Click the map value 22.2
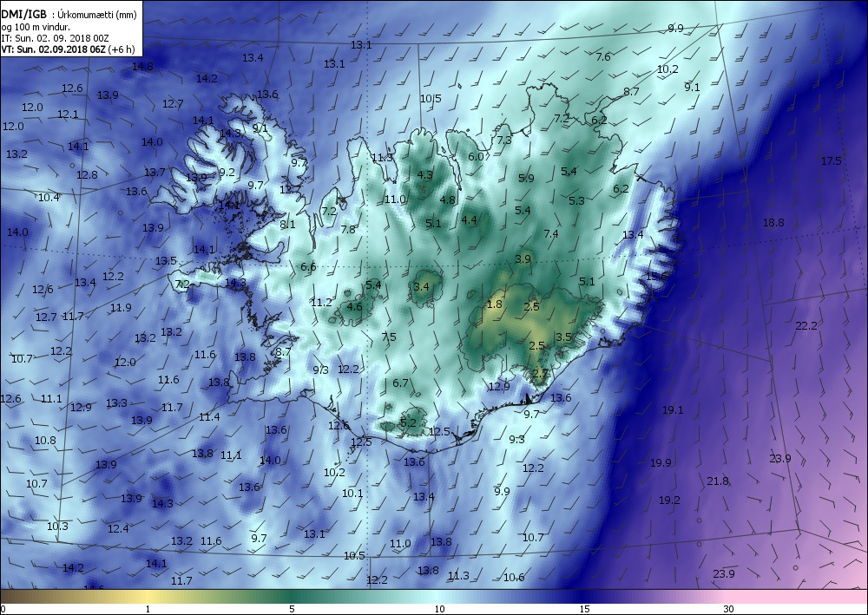This screenshot has width=868, height=615. [x=806, y=326]
